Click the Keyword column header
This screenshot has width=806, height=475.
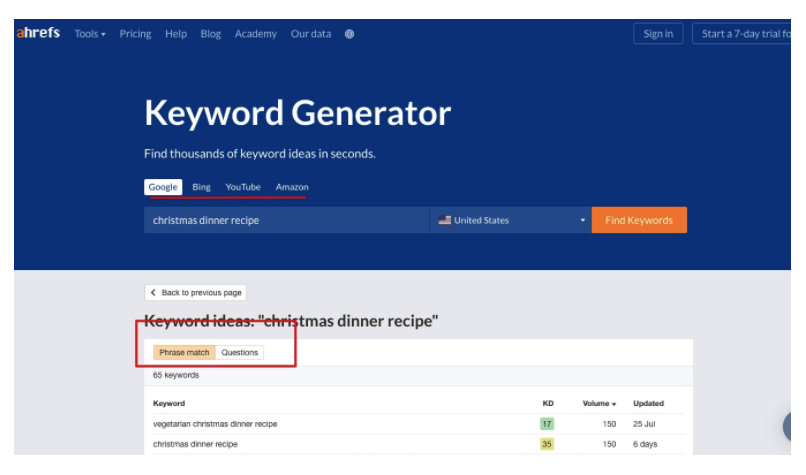(x=169, y=404)
